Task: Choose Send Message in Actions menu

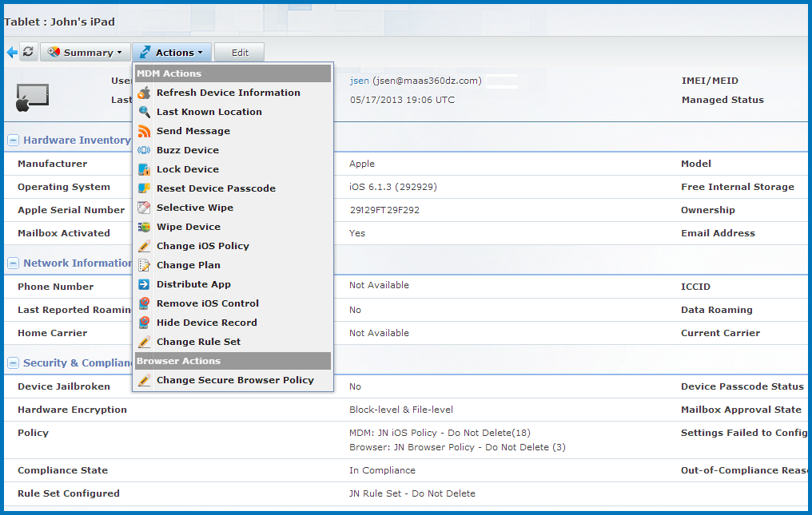Action: pyautogui.click(x=233, y=131)
